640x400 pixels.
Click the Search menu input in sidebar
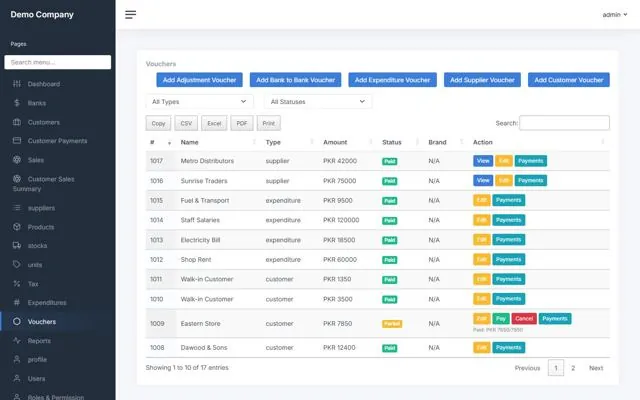58,62
